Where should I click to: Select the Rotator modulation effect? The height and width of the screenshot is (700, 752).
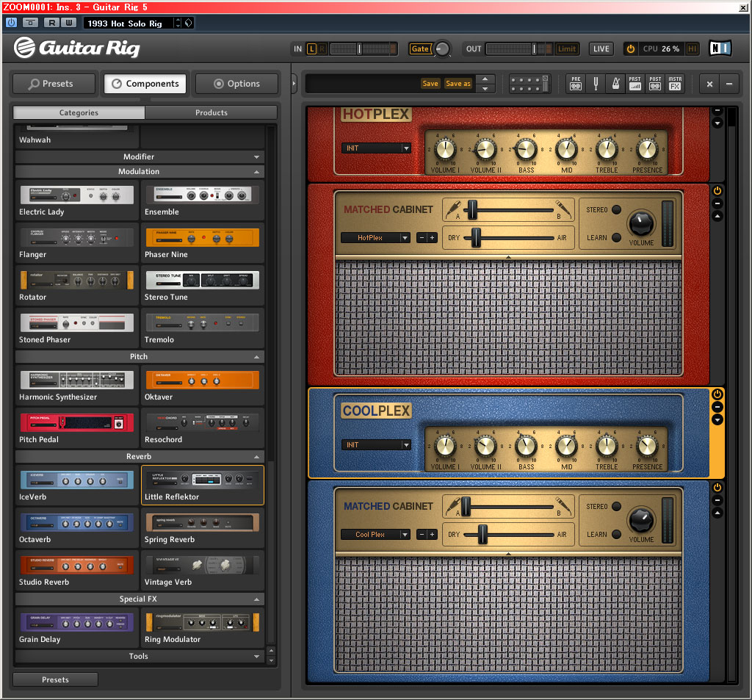point(76,286)
